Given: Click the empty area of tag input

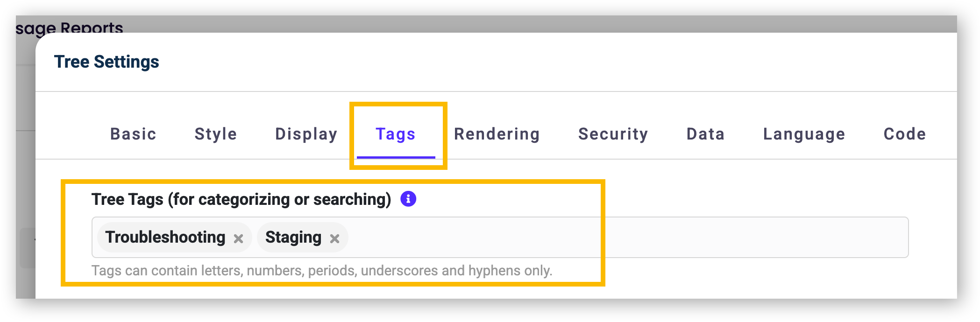Looking at the screenshot, I should tap(626, 237).
